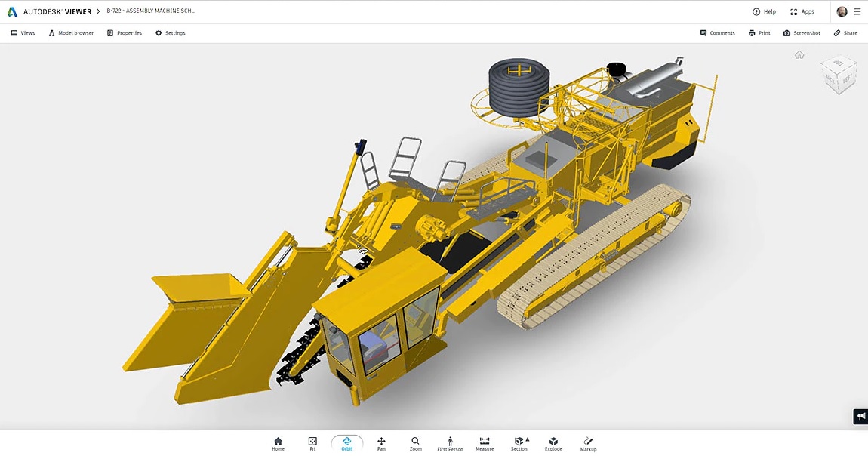Open the Apps switcher
This screenshot has width=868, height=456.
[802, 11]
